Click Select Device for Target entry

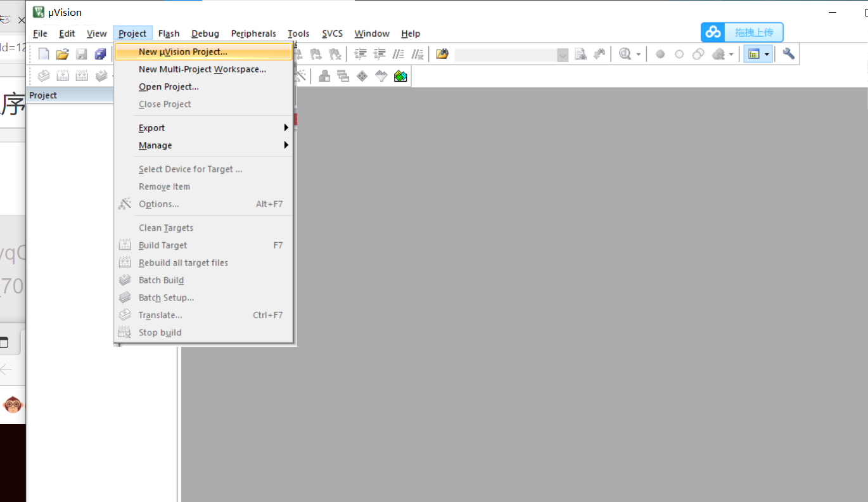(x=203, y=169)
